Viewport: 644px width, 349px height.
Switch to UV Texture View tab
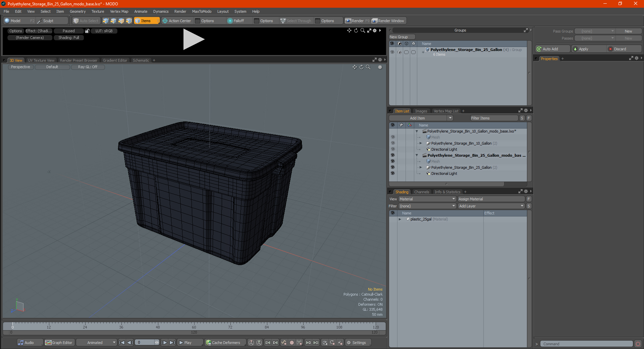pos(41,60)
